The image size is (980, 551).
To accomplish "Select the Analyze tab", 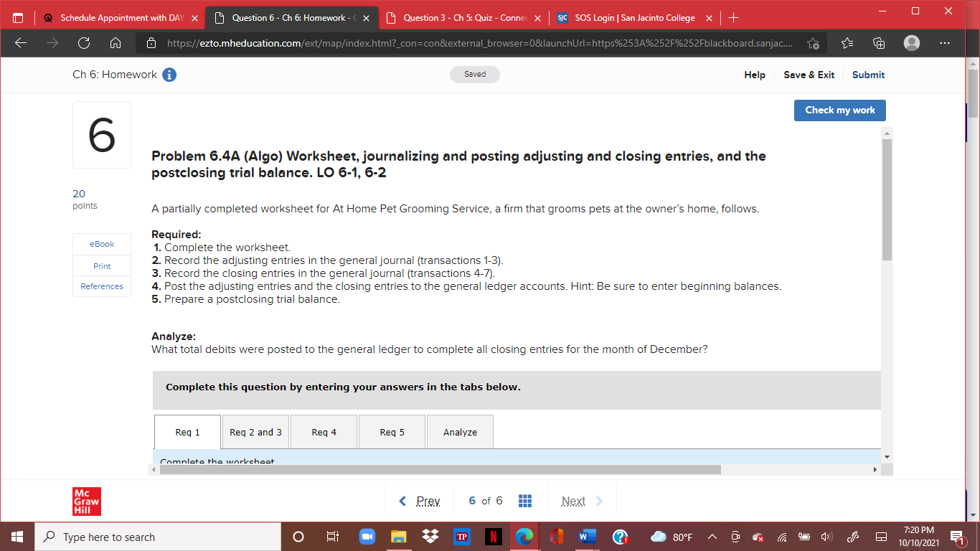I will click(x=459, y=431).
